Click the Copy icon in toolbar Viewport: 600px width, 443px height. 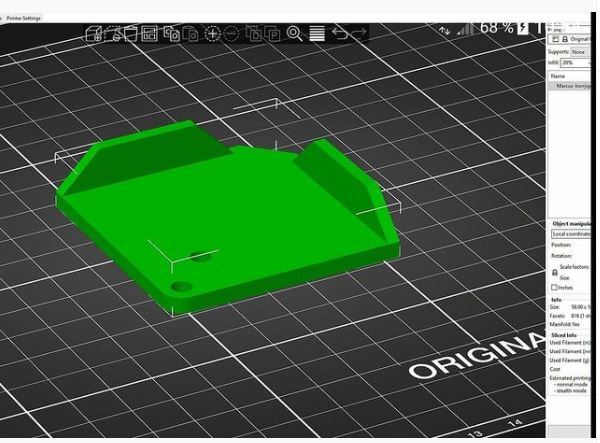coord(171,34)
